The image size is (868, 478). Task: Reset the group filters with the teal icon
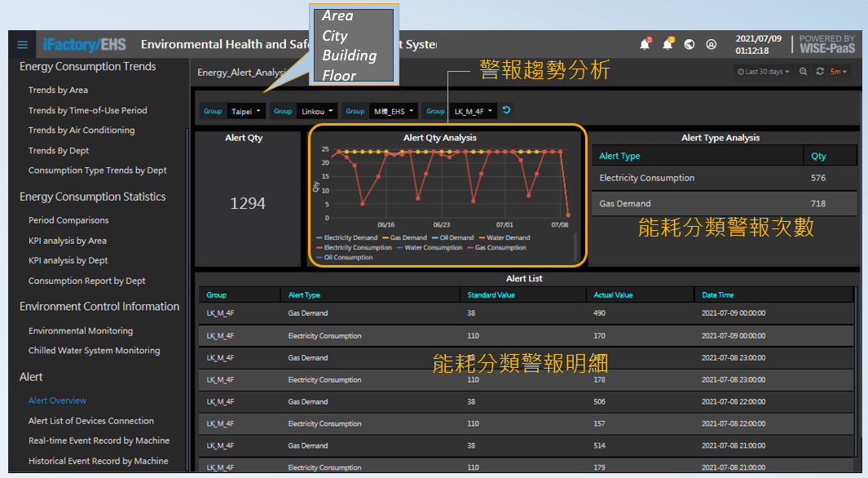(x=506, y=110)
